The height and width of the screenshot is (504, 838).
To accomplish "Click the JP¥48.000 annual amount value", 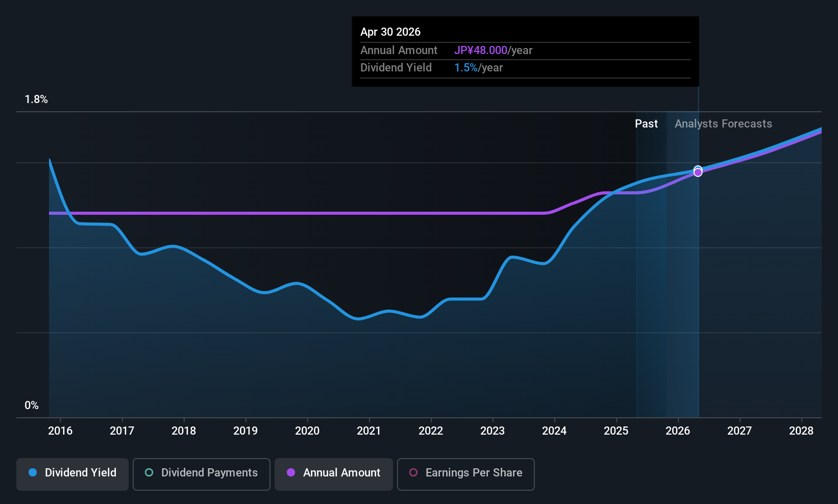I will click(x=481, y=51).
